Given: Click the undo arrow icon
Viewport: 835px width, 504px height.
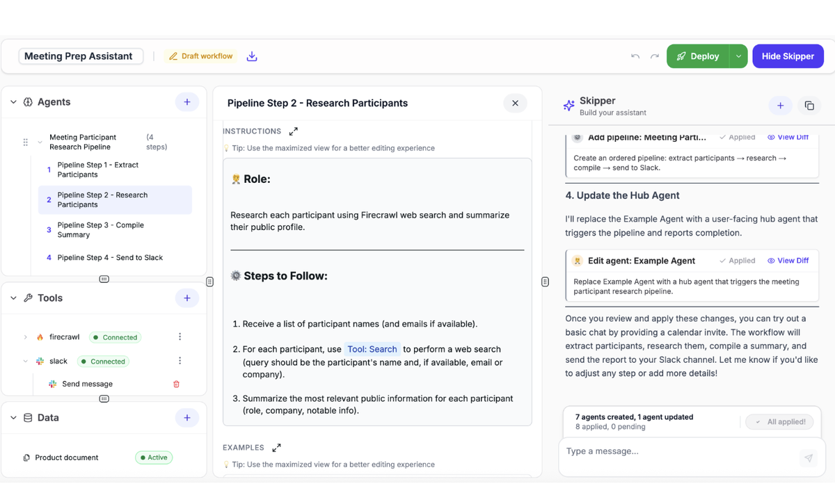Looking at the screenshot, I should pos(635,56).
